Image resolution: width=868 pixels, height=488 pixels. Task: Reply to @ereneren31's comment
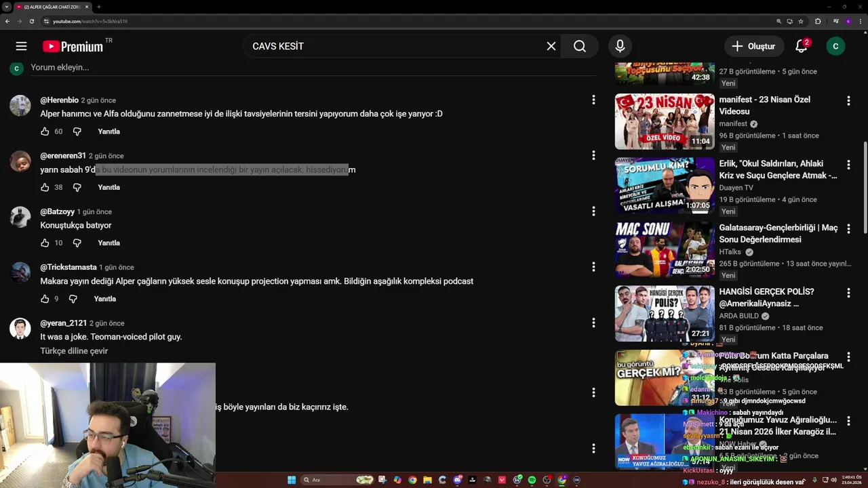pos(108,187)
